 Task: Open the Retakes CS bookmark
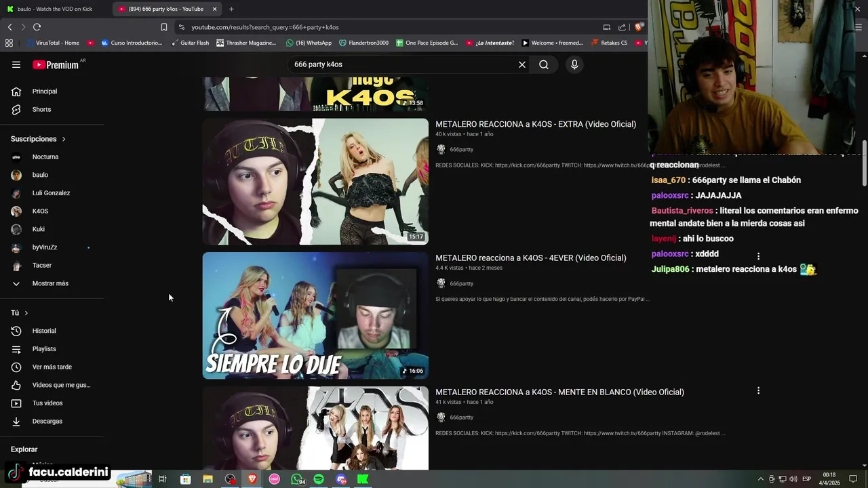(609, 43)
